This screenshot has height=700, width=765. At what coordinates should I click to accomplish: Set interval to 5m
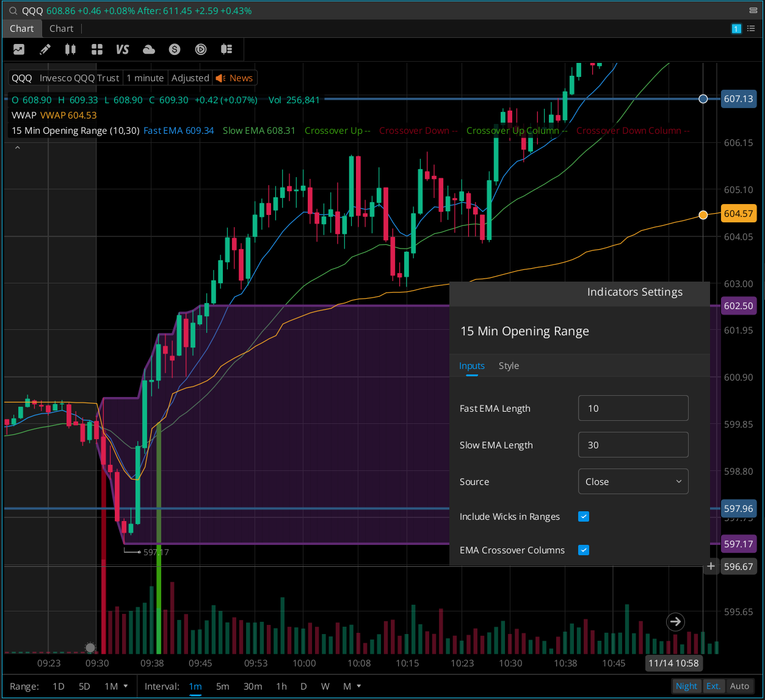[x=222, y=686]
